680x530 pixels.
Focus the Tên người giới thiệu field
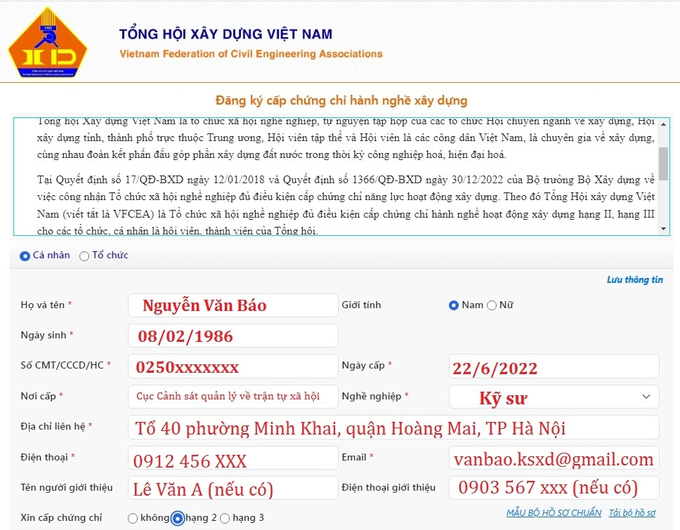pyautogui.click(x=233, y=488)
